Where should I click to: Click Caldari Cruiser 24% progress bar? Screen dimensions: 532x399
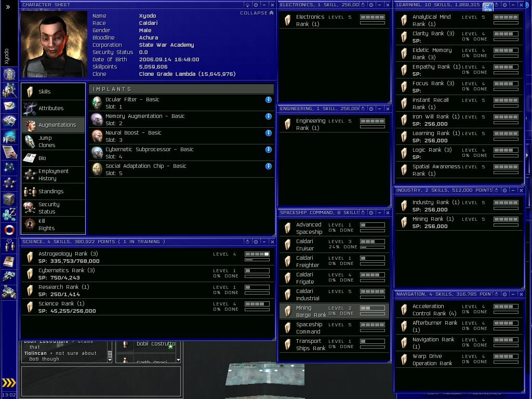[373, 247]
